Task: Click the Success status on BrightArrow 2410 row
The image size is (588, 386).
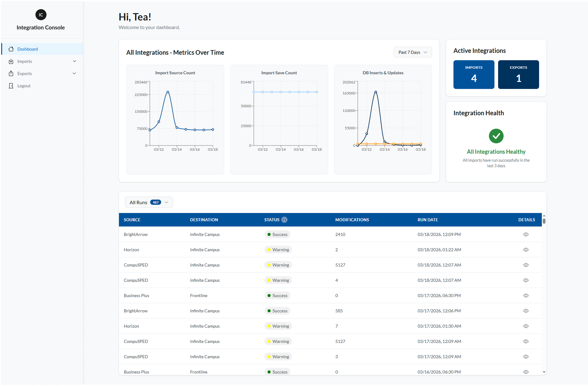Action: (277, 234)
